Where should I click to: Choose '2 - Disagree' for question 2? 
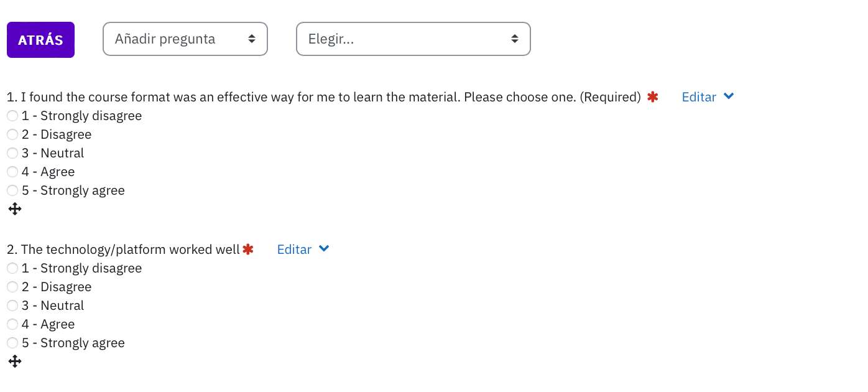coord(12,287)
